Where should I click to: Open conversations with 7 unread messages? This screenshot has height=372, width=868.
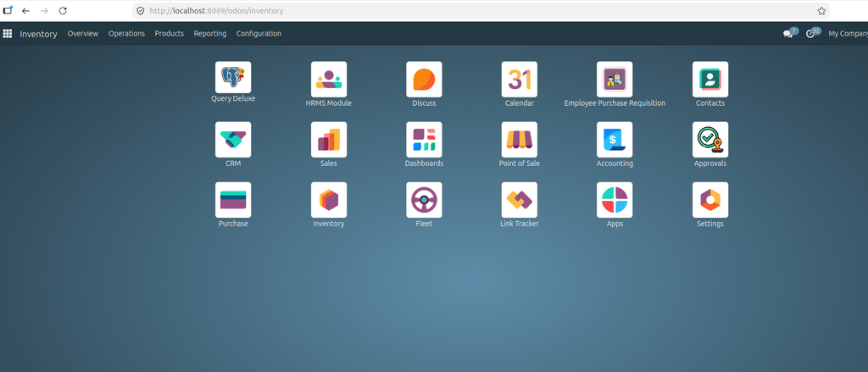click(x=790, y=33)
